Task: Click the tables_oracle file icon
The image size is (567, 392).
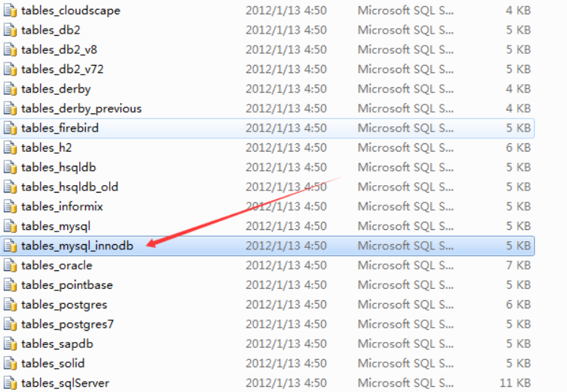Action: (x=10, y=265)
